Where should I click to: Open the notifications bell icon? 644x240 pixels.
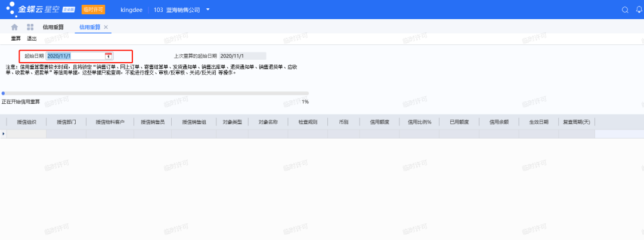(x=639, y=10)
